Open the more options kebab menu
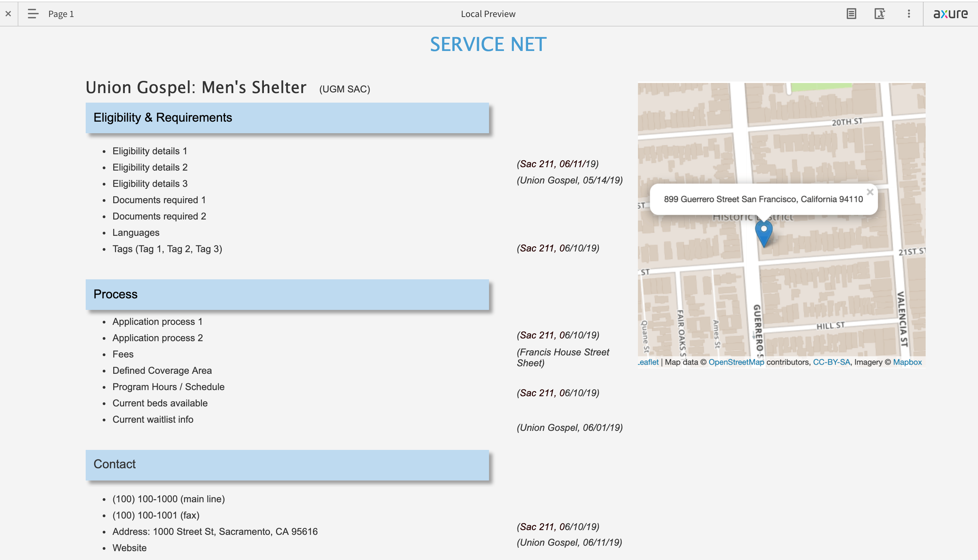Viewport: 978px width, 560px height. click(909, 14)
